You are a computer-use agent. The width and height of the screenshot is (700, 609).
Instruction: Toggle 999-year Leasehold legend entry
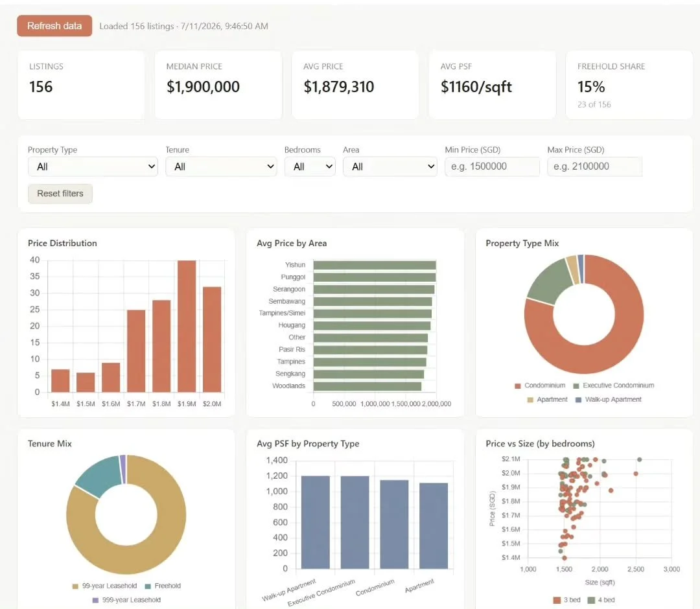click(x=126, y=600)
